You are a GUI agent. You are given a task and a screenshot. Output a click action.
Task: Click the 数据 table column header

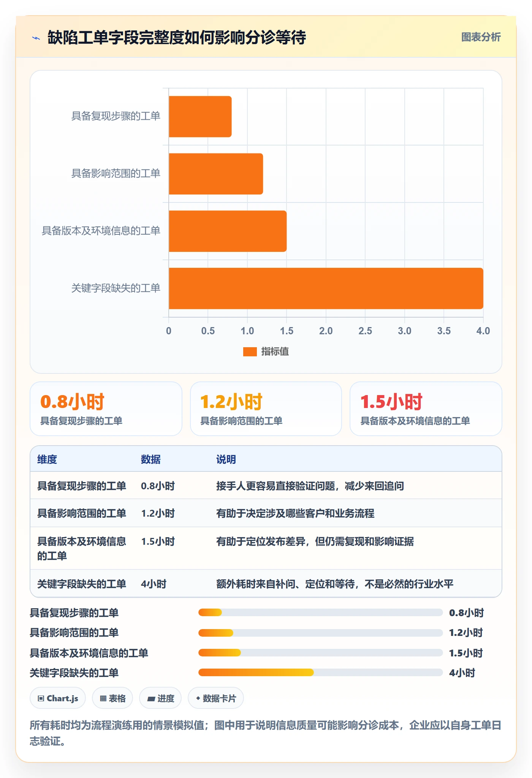151,459
